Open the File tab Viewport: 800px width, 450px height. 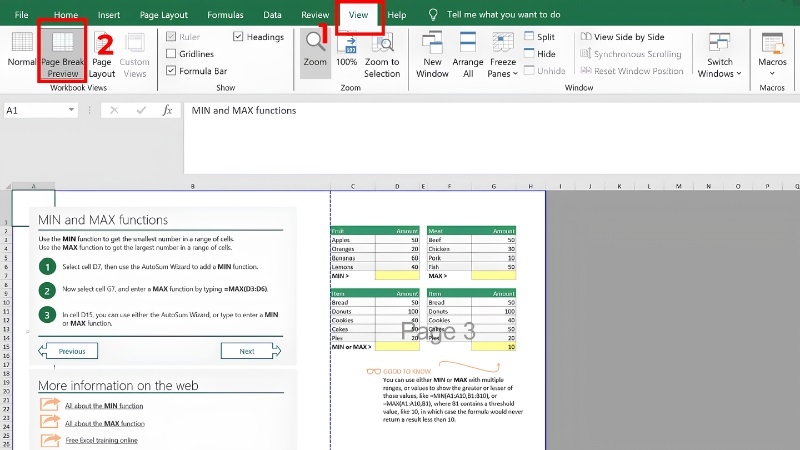21,15
